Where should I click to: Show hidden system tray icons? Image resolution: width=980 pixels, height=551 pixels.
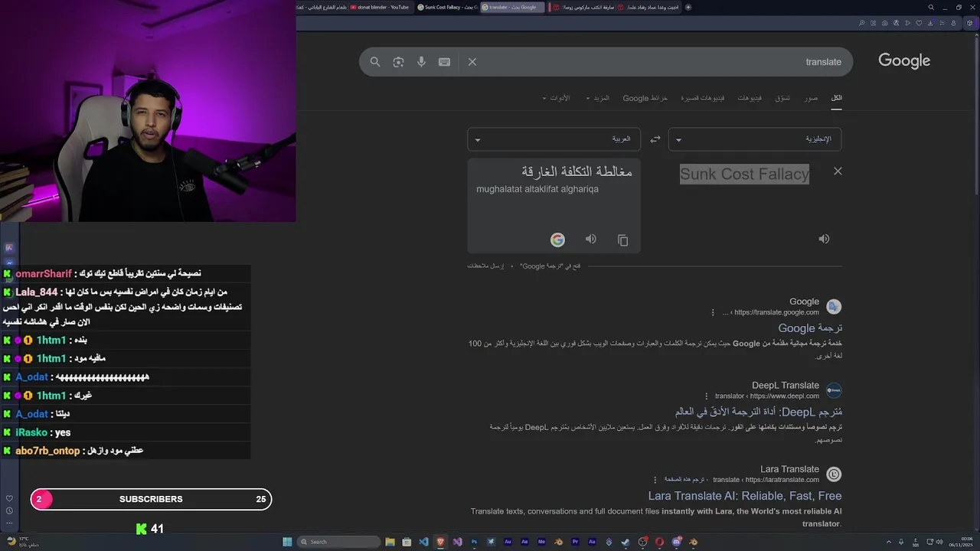[889, 542]
